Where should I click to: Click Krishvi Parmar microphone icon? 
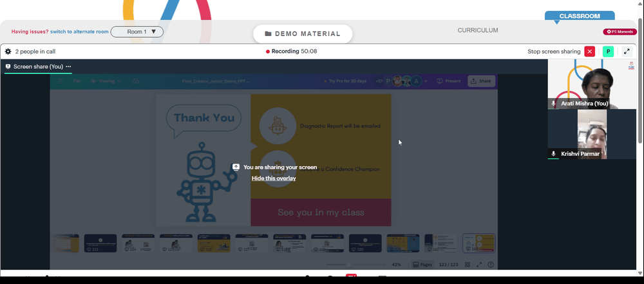(554, 154)
